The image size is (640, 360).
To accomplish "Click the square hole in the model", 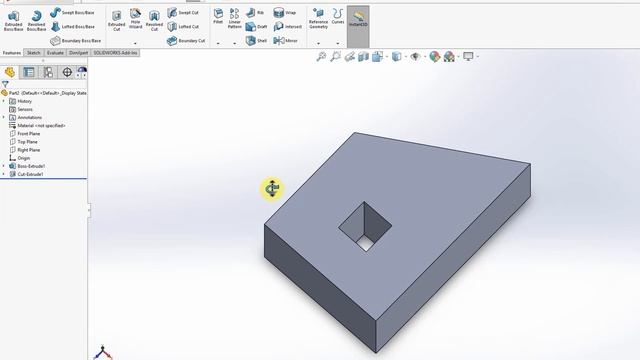I will tap(365, 227).
